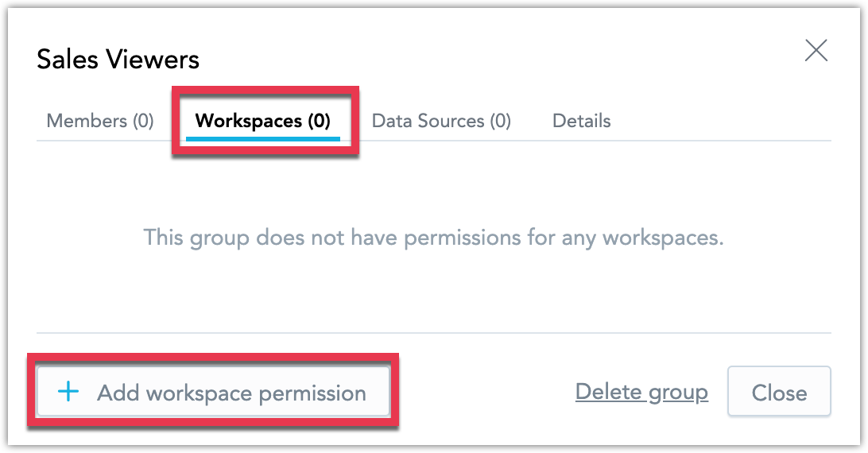Close the Sales Viewers dialog using Close
The height and width of the screenshot is (453, 868).
click(779, 391)
